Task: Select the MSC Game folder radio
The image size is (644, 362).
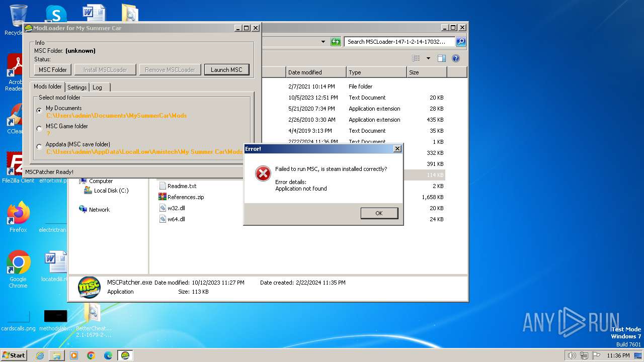Action: point(40,129)
